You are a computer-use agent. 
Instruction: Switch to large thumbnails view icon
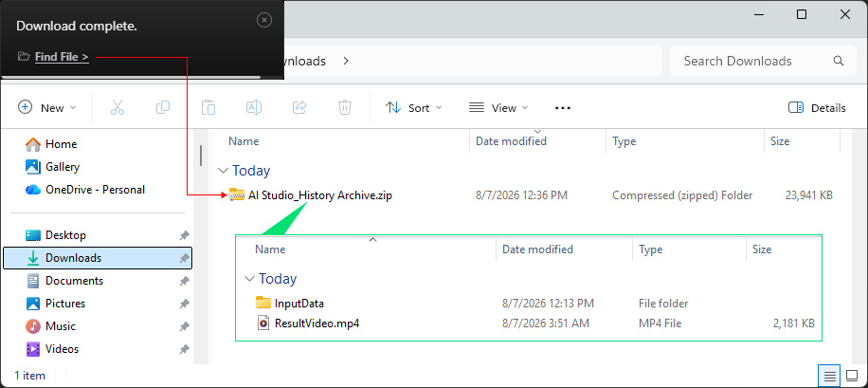tap(852, 377)
